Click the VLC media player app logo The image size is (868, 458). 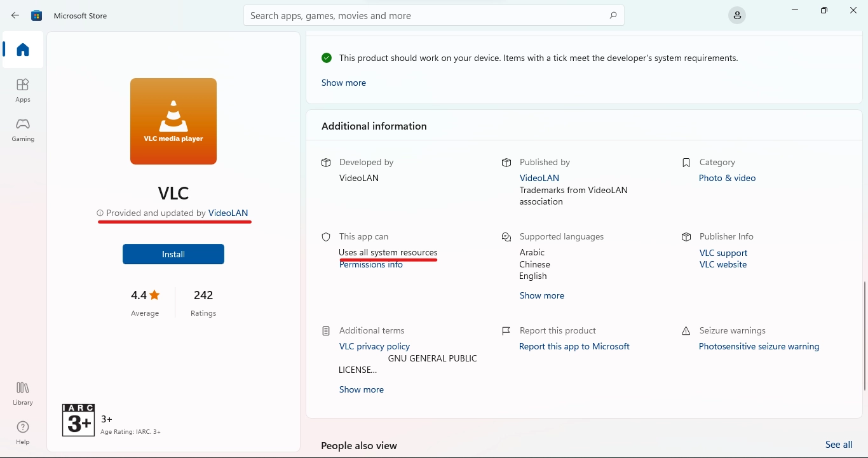(x=173, y=121)
